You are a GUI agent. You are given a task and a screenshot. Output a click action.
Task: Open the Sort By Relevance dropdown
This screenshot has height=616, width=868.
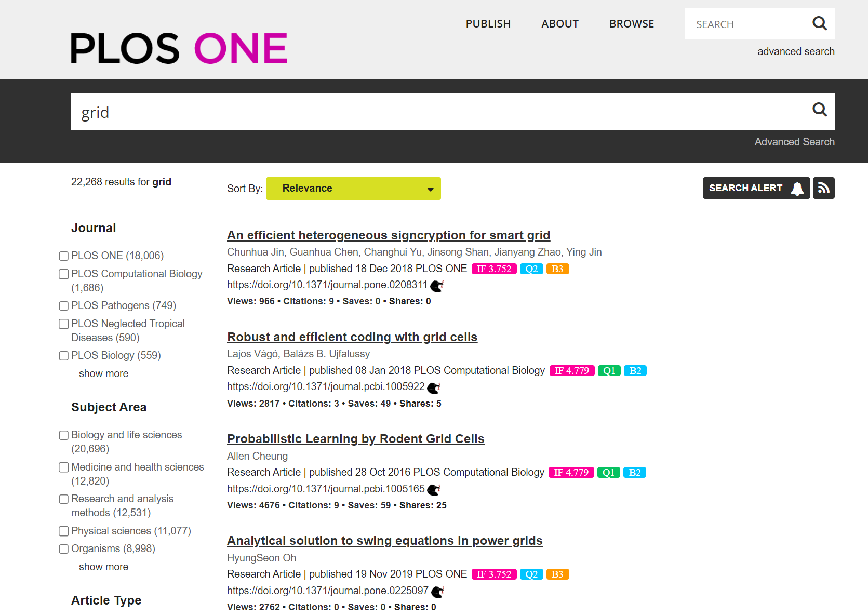[x=353, y=189]
